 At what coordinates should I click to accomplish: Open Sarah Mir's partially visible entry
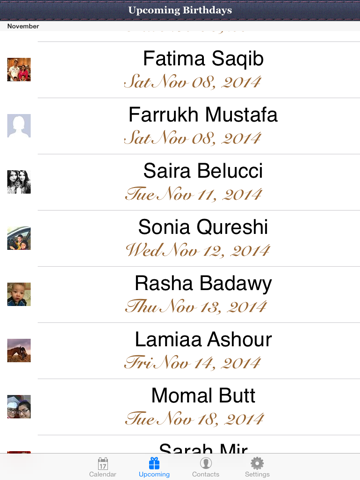(180, 444)
